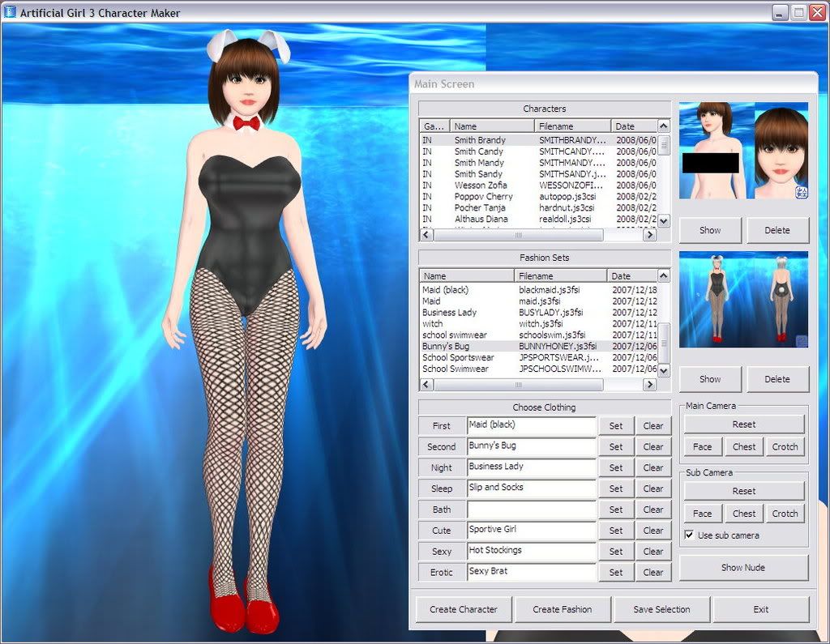Viewport: 830px width, 644px height.
Task: Clear the Night clothing slot
Action: point(653,467)
